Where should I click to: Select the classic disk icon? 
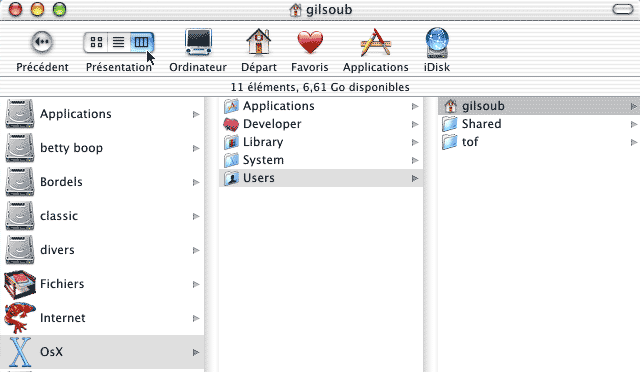coord(20,216)
